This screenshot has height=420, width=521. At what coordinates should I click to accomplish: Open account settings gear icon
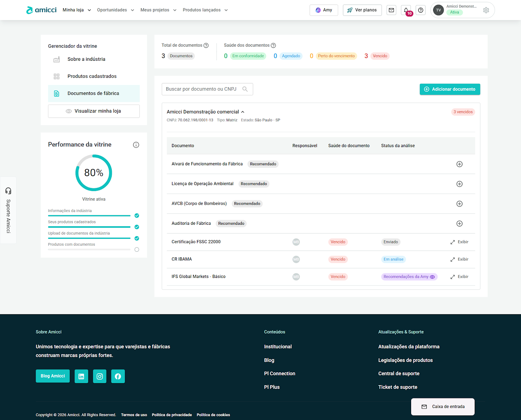tap(486, 10)
